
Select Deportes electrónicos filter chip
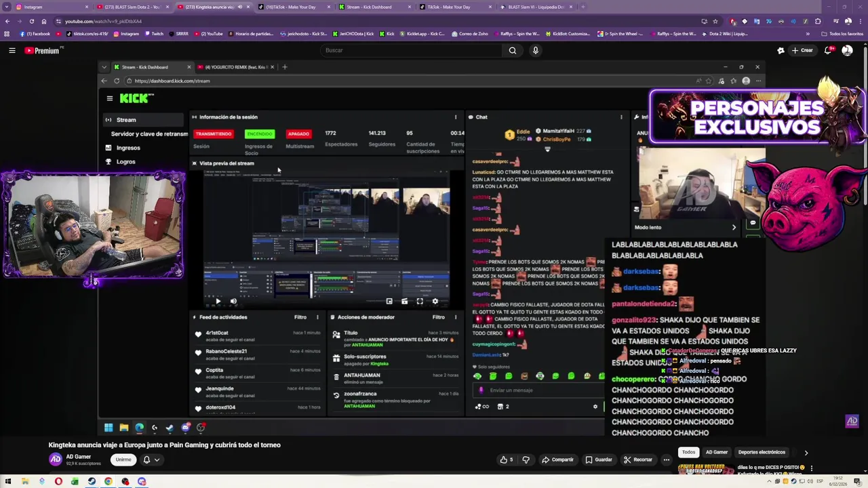click(762, 452)
